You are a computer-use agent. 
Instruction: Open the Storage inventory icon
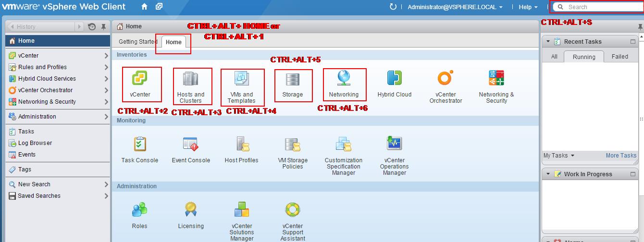coord(293,78)
